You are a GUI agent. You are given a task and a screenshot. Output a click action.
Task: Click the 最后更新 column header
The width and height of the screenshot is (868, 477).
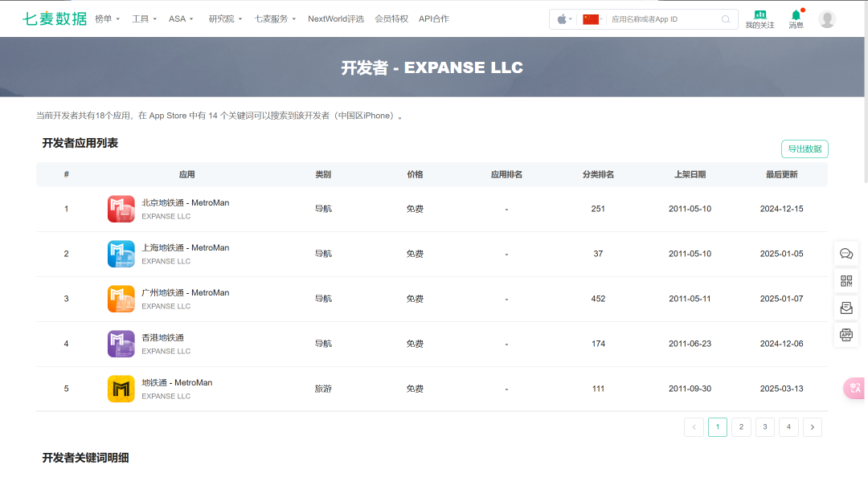(782, 174)
